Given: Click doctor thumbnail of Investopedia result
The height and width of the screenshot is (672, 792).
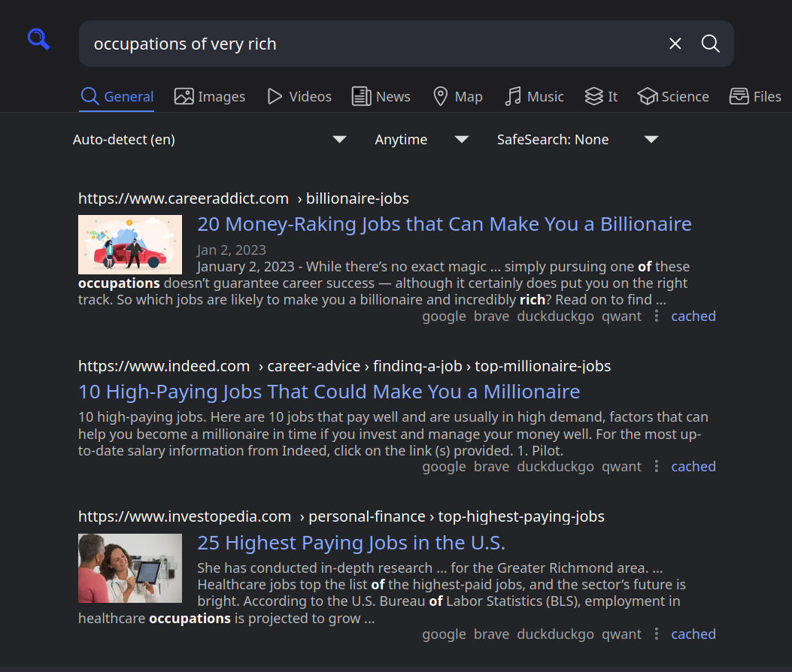Looking at the screenshot, I should [130, 568].
